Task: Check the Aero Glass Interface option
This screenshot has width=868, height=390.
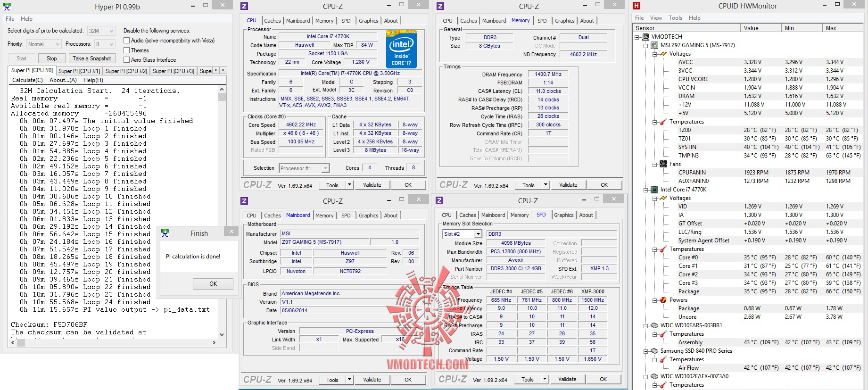Action: [126, 60]
